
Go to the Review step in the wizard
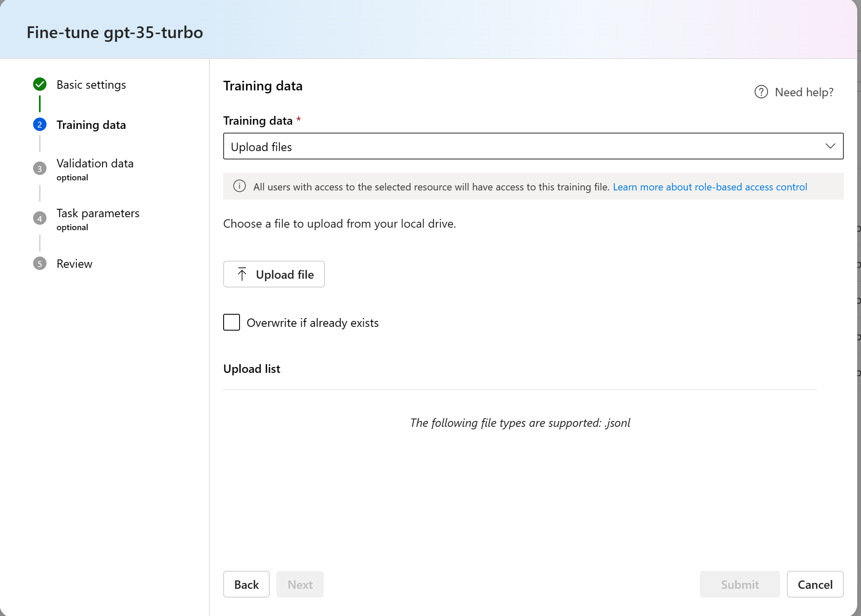tap(74, 264)
